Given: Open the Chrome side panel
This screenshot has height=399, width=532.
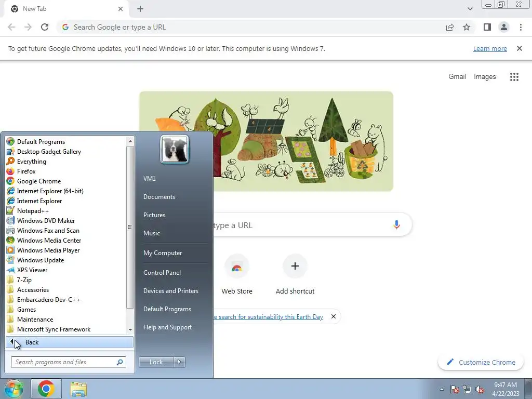Looking at the screenshot, I should point(487,27).
